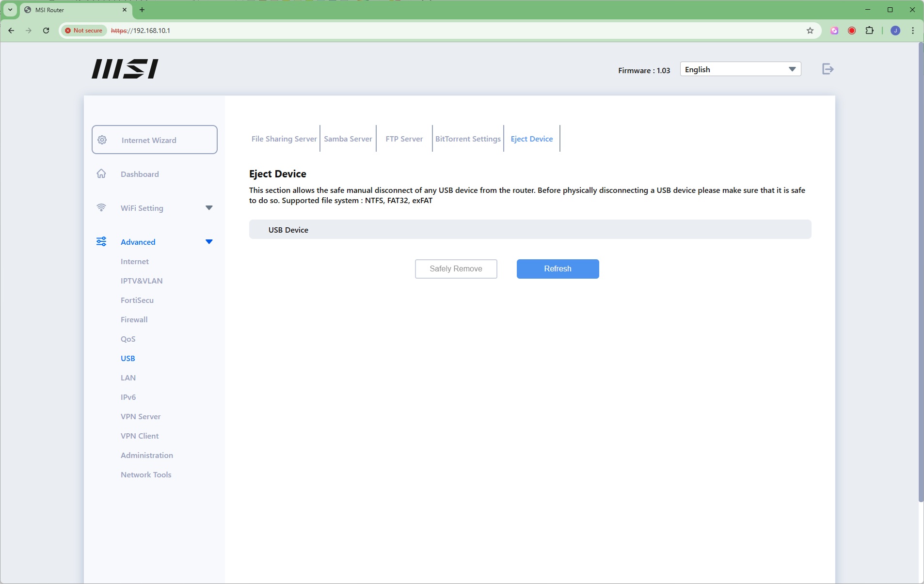Image resolution: width=924 pixels, height=584 pixels.
Task: Click the page vertical scrollbar
Action: click(921, 271)
